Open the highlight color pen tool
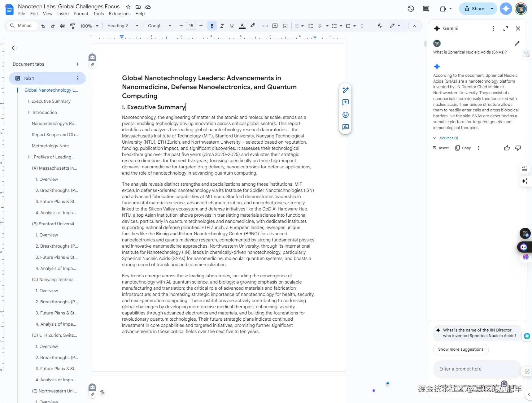 253,26
